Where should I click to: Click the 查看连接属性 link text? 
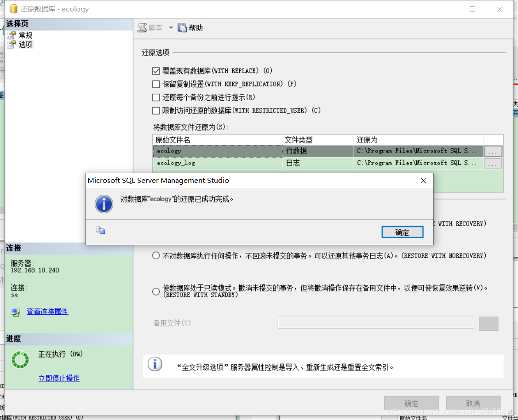tap(46, 312)
